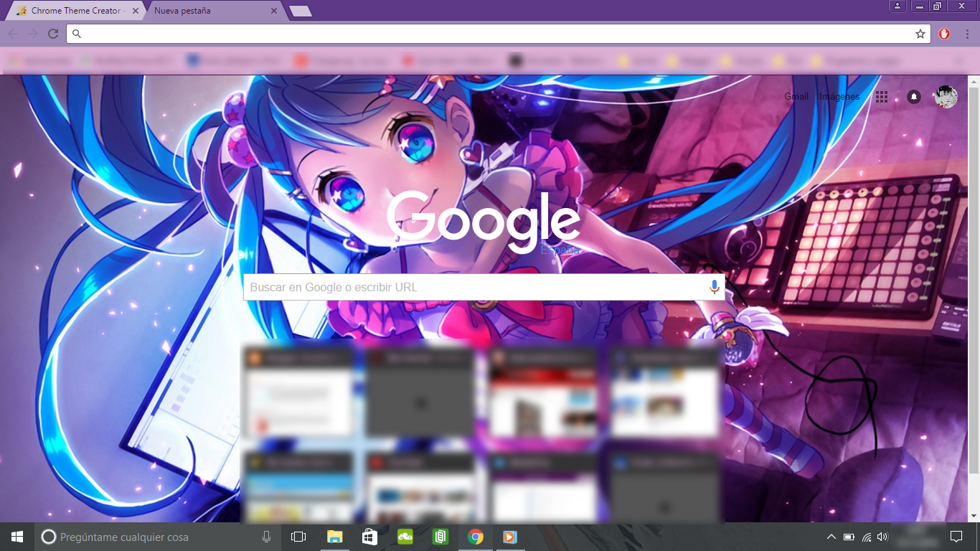Open the Chrome three-dot menu
The height and width of the screenshot is (551, 980).
(x=966, y=34)
